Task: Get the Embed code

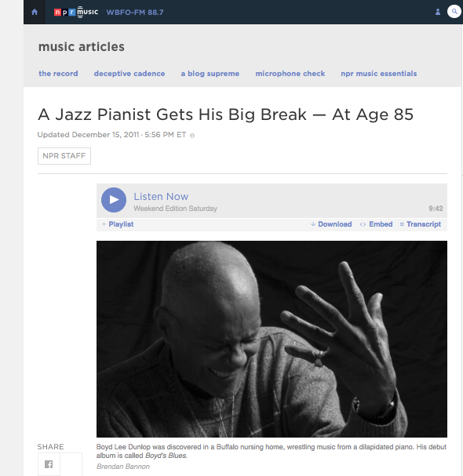Action: [376, 224]
